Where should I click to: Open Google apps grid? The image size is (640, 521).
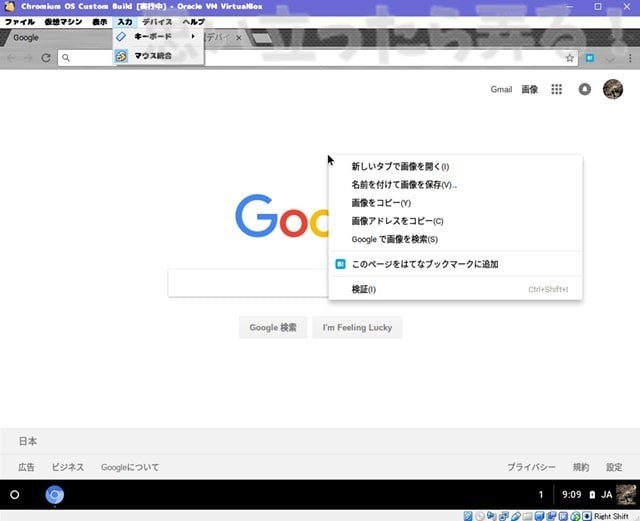(556, 89)
